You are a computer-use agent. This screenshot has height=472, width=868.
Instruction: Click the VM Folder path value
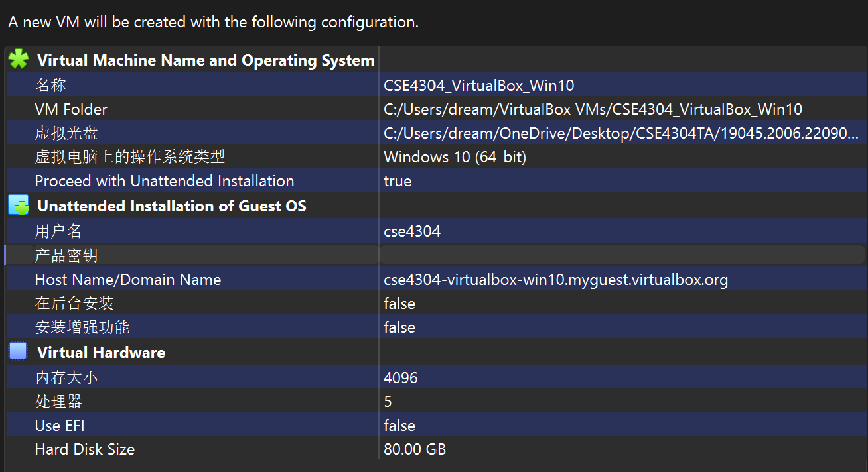click(x=593, y=109)
